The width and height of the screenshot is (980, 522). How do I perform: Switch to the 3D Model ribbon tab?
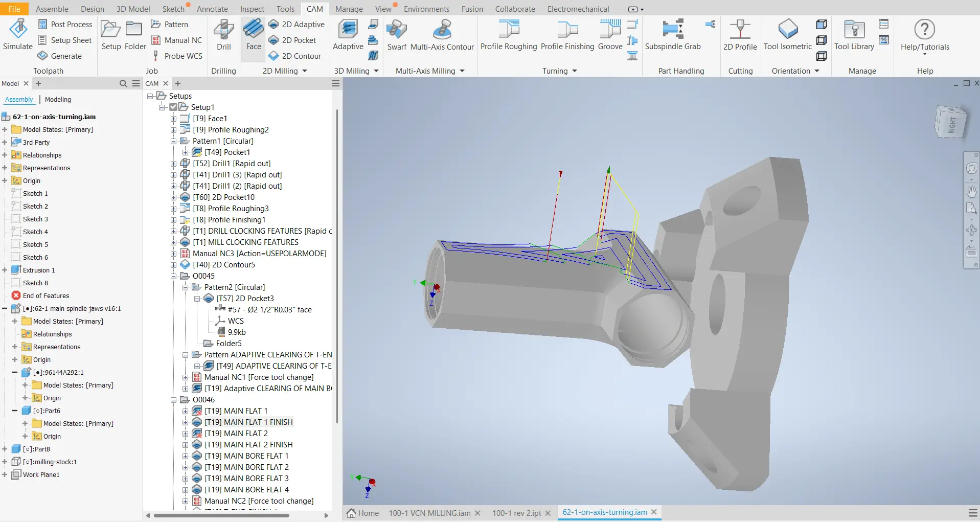(133, 9)
